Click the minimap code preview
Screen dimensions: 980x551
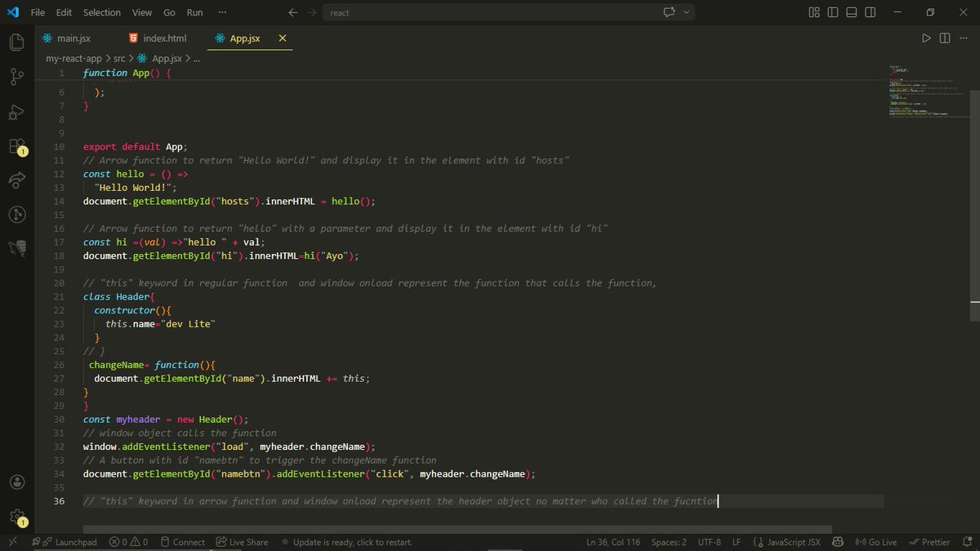[927, 91]
